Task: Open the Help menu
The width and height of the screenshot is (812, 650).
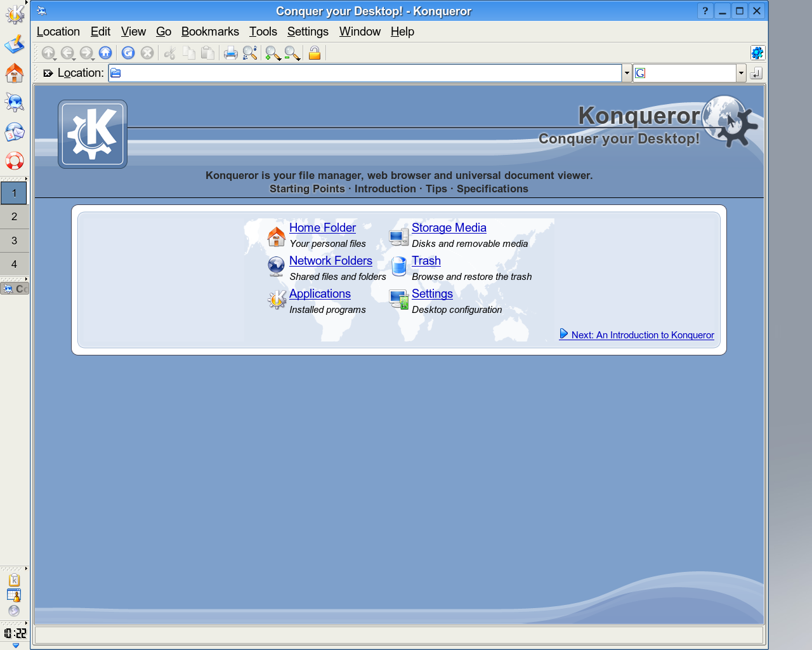Action: (x=402, y=32)
